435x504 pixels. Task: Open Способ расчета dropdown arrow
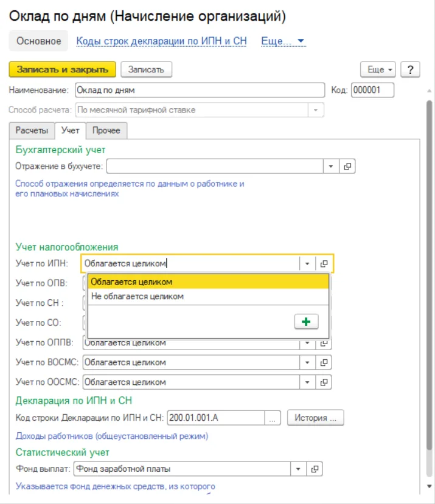click(316, 110)
